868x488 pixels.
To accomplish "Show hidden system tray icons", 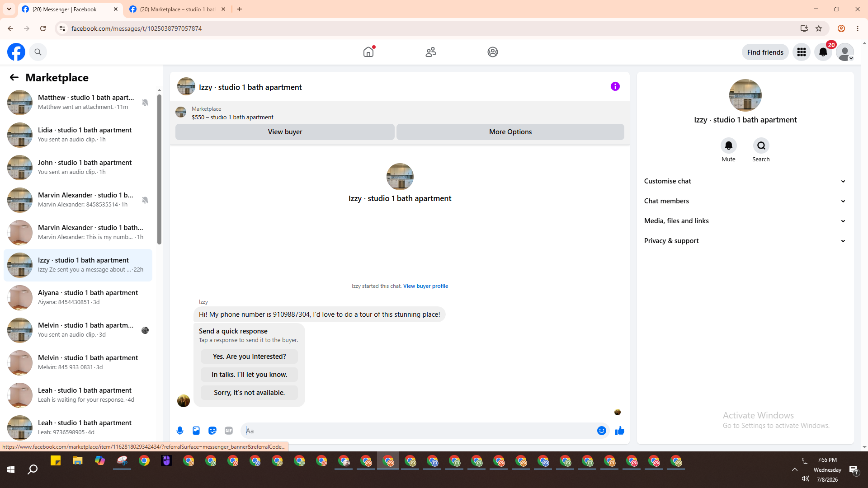I will 794,470.
